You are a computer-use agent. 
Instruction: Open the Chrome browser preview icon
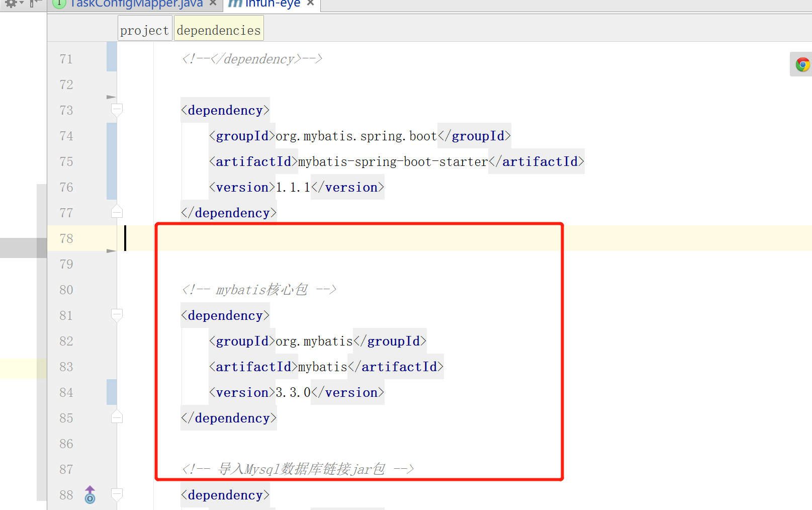tap(802, 64)
